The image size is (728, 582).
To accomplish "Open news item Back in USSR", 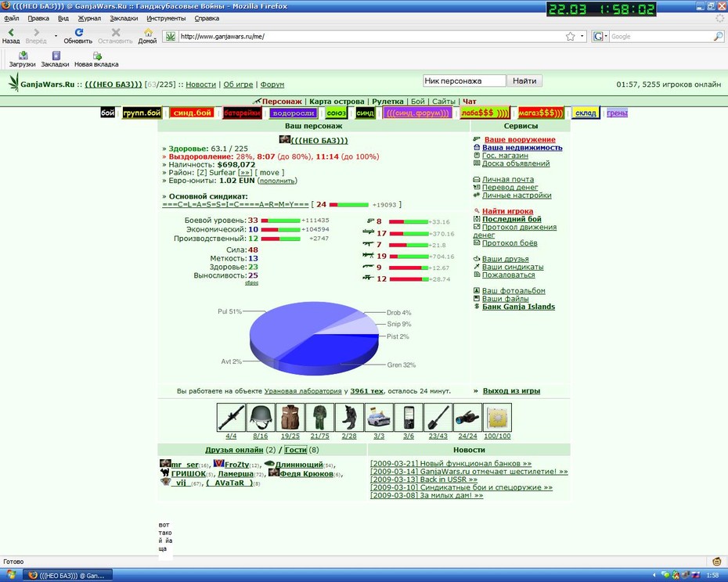I will pos(423,480).
